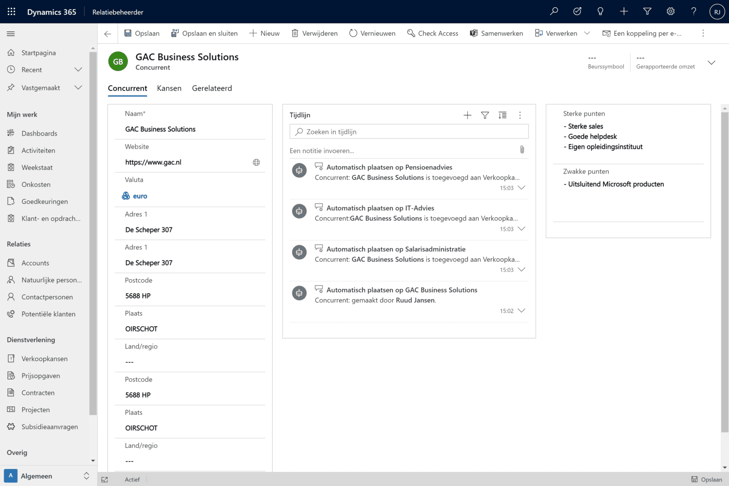Viewport: 729px width, 486px height.
Task: Open the command bar overflow menu
Action: pos(703,33)
